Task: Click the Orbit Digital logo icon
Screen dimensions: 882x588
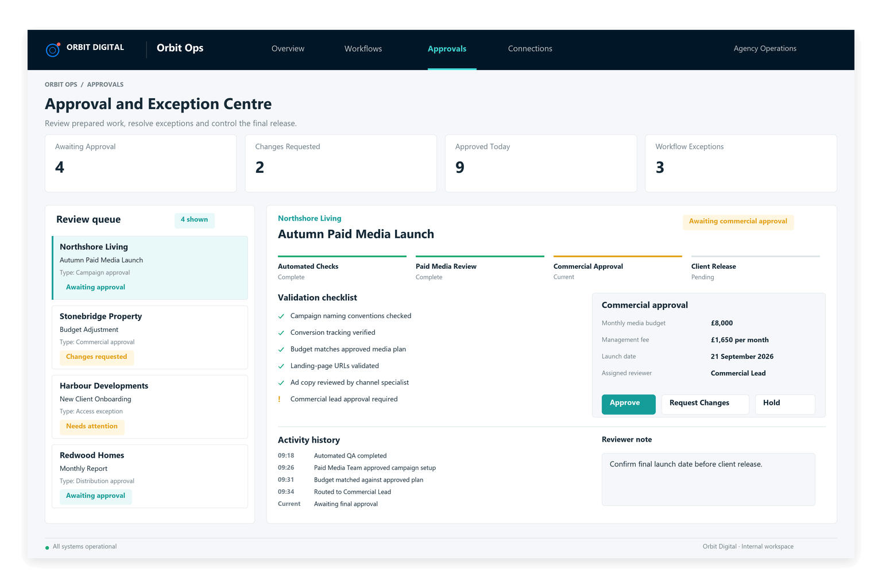Action: pos(53,50)
